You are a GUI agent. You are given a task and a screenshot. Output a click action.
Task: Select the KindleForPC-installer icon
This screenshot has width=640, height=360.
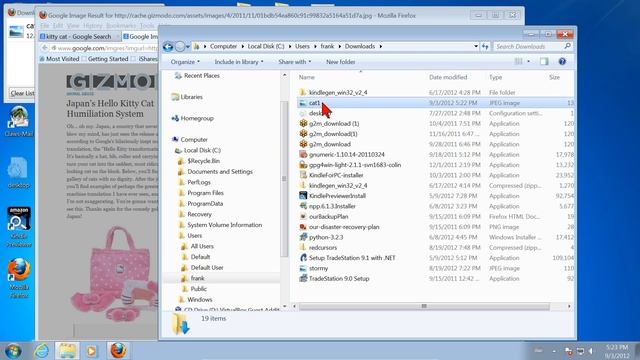click(x=303, y=175)
